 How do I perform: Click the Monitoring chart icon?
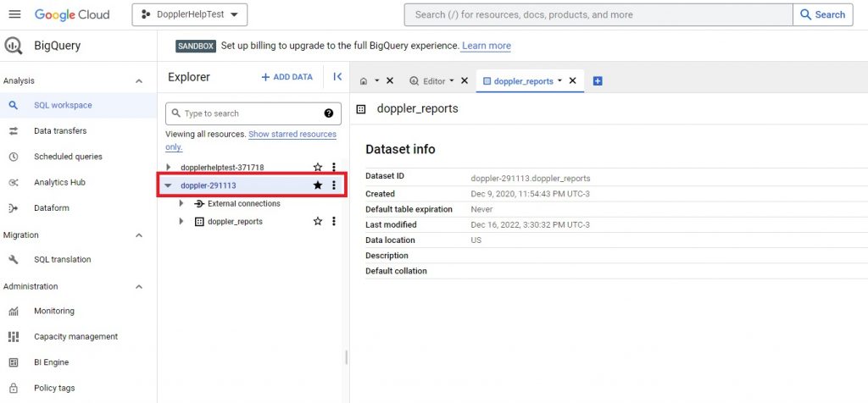(x=14, y=311)
